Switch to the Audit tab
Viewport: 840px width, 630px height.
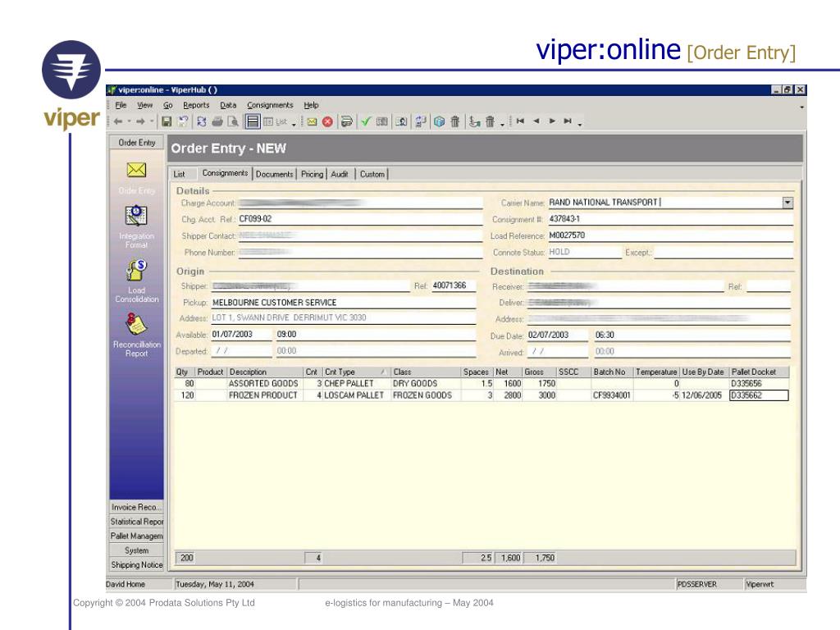tap(339, 174)
